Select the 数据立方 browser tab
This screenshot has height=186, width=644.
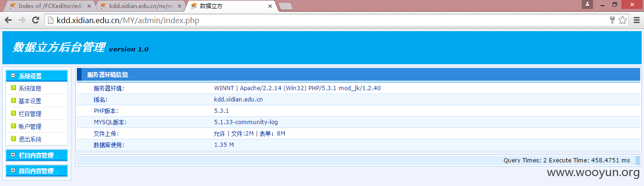click(231, 6)
